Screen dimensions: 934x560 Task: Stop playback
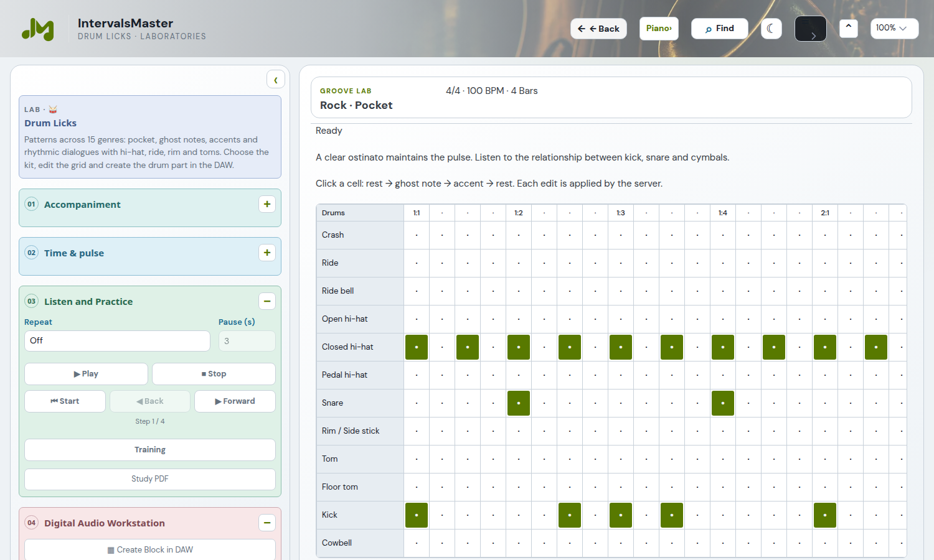214,374
